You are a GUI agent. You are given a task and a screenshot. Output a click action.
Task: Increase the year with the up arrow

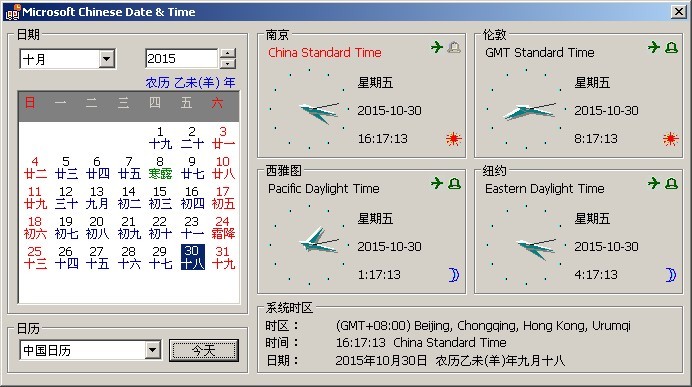click(x=228, y=54)
